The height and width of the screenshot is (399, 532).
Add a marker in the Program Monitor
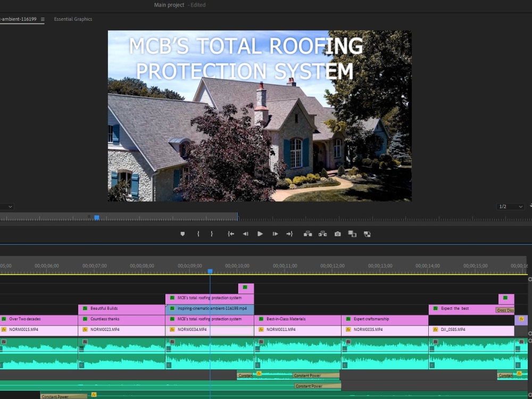click(182, 234)
